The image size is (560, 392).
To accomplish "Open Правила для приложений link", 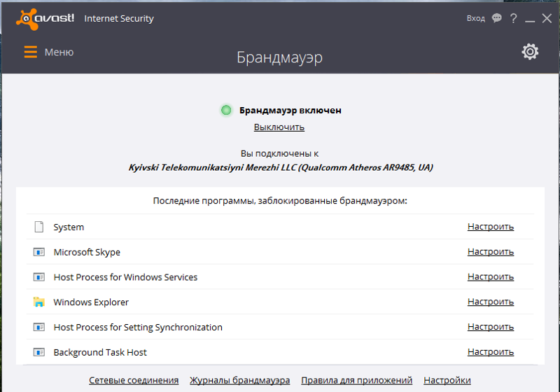I will click(356, 380).
